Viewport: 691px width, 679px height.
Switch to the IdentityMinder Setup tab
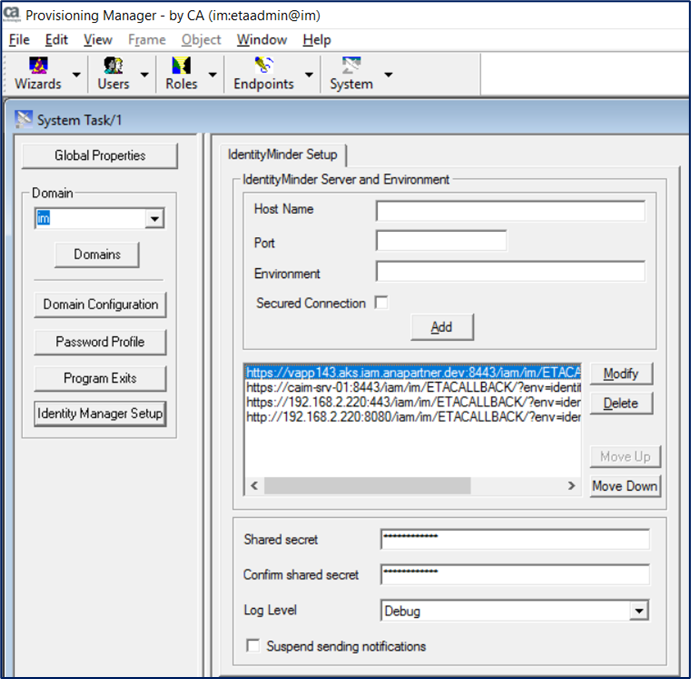[x=281, y=155]
